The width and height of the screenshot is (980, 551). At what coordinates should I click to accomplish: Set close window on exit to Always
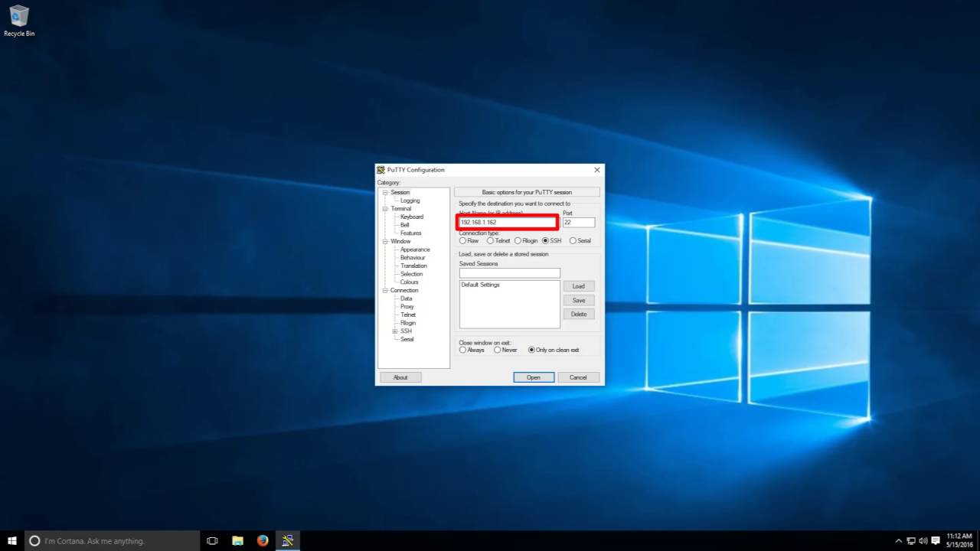tap(472, 350)
